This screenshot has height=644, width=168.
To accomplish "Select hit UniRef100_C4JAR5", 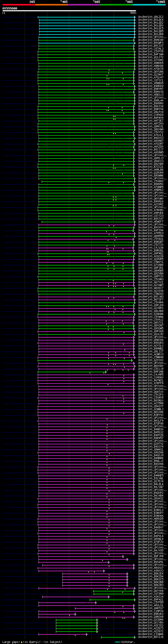I will point(151,375).
